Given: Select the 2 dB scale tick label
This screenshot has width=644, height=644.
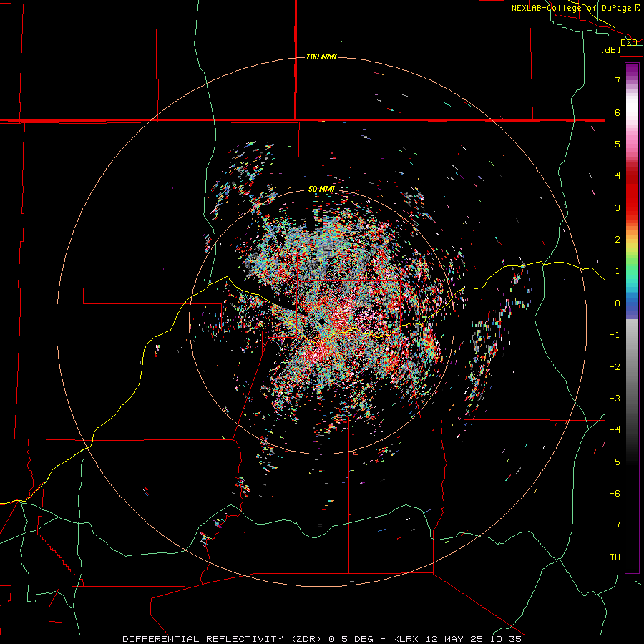Looking at the screenshot, I should tap(618, 240).
